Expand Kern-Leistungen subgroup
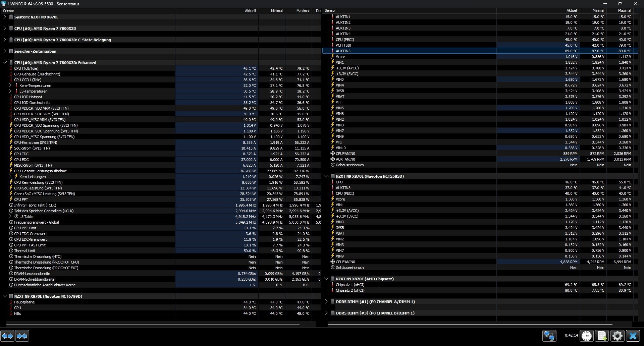The width and height of the screenshot is (644, 346). pyautogui.click(x=10, y=177)
